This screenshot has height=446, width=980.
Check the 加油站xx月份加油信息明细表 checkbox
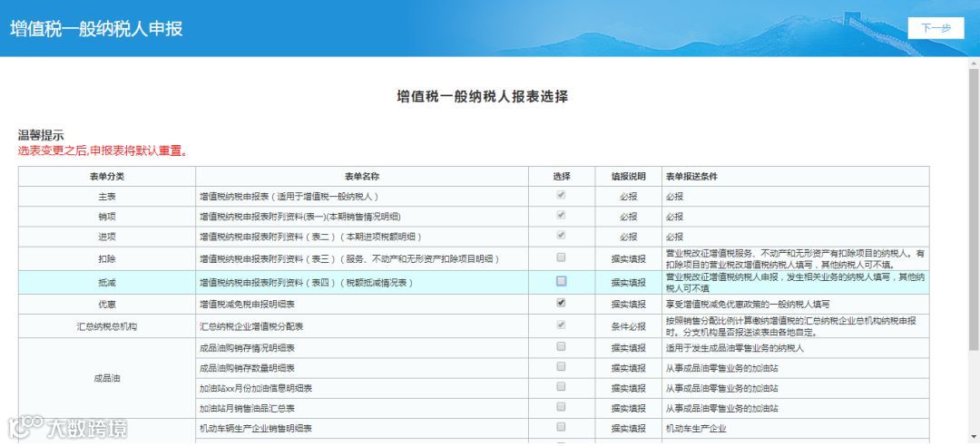[561, 387]
